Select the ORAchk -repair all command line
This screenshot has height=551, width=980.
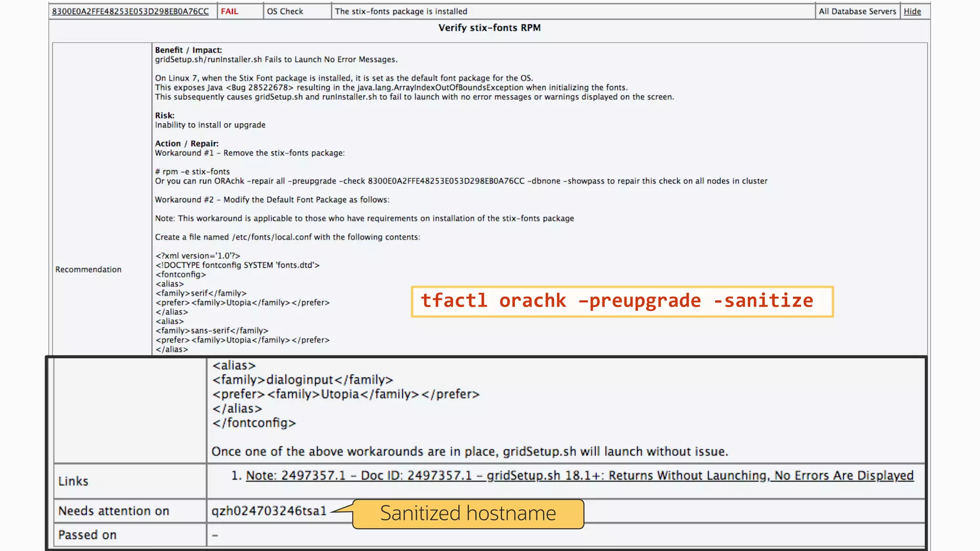coord(461,181)
